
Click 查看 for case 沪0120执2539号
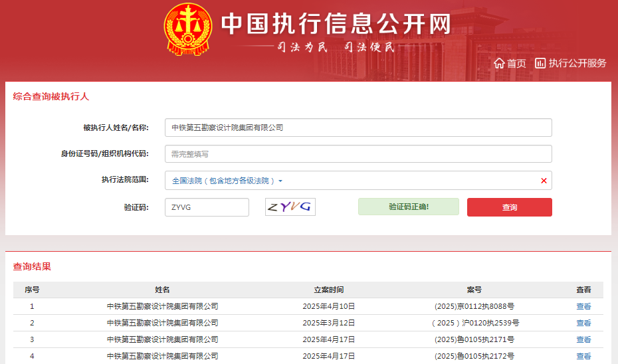(x=583, y=323)
